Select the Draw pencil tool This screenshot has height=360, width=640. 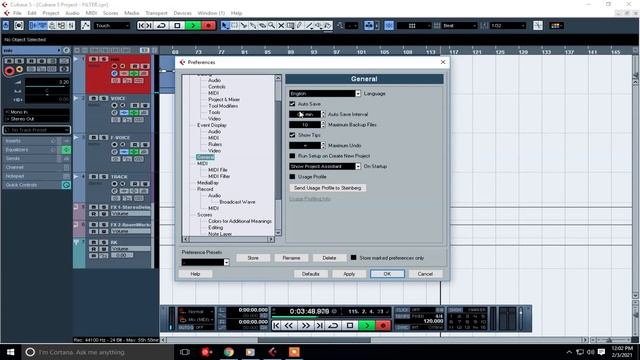coord(300,26)
